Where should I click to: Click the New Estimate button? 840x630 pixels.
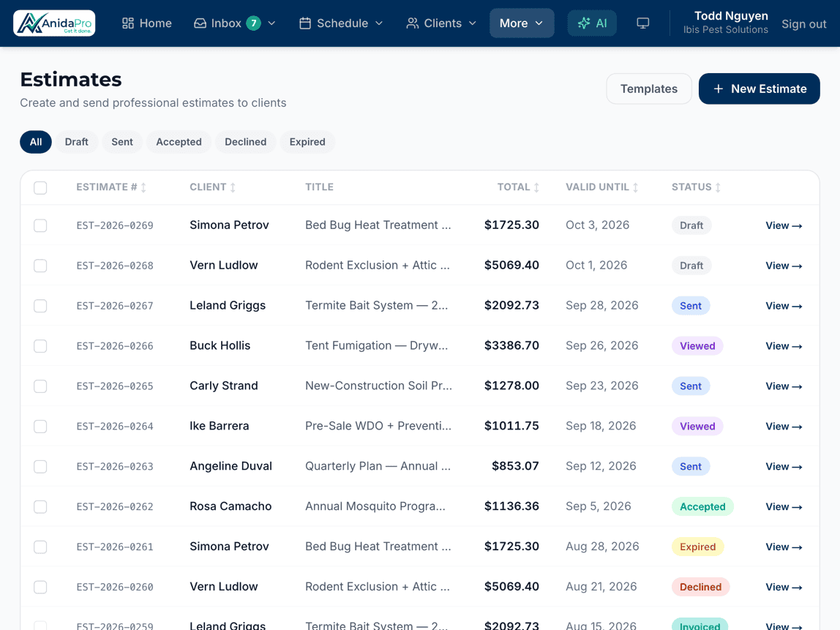[759, 89]
